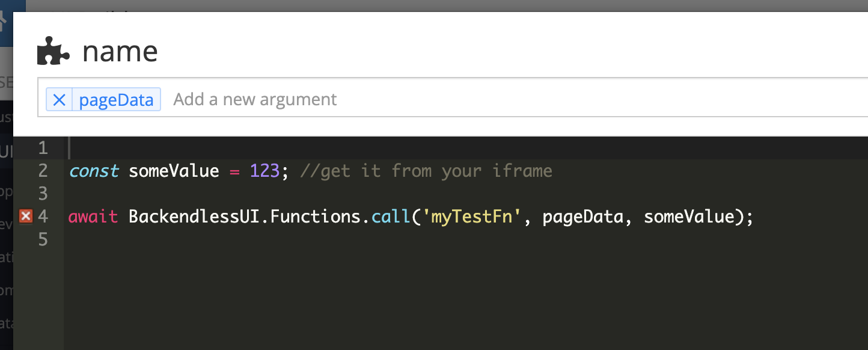Image resolution: width=868 pixels, height=350 pixels.
Task: Select the function title 'name'
Action: [120, 52]
